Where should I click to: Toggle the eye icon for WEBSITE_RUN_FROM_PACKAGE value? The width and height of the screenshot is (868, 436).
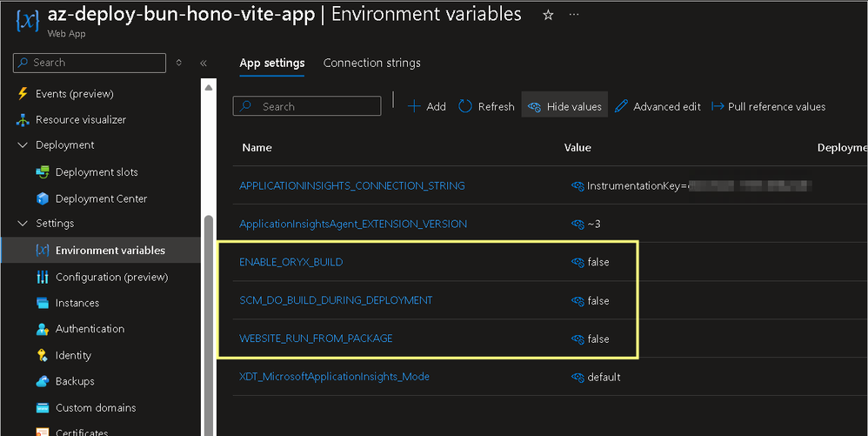[577, 339]
